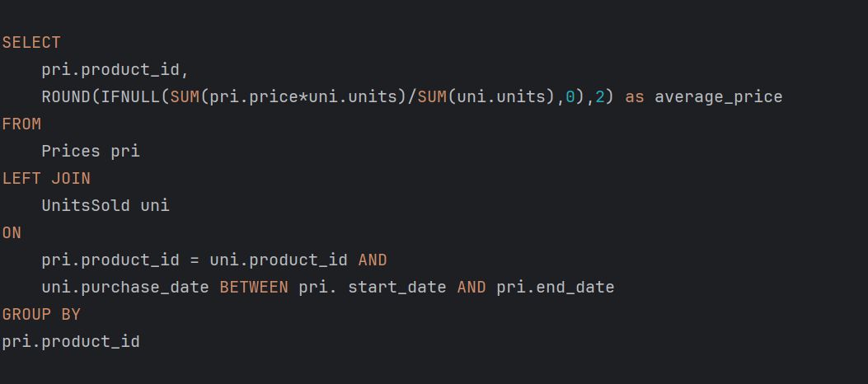
Task: Click the teal 2 rounding argument
Action: (600, 97)
